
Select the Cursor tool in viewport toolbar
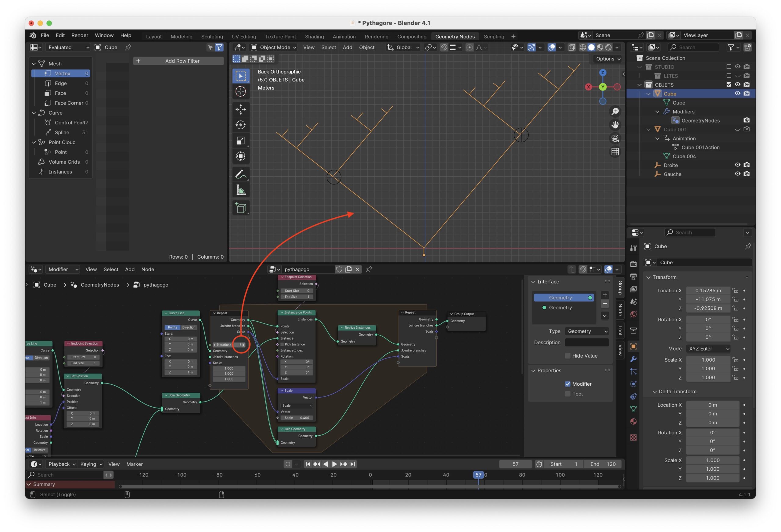241,91
